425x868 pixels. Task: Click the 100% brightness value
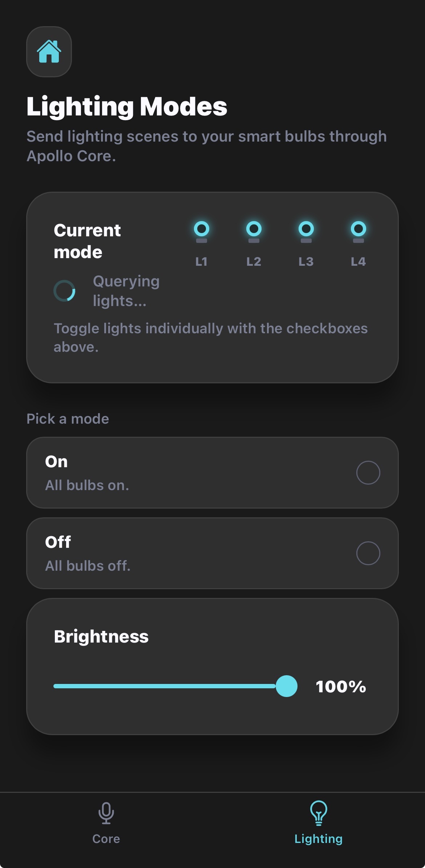point(341,686)
